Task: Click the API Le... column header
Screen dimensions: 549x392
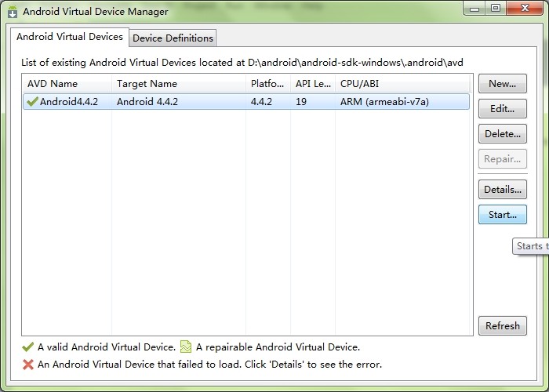Action: (x=313, y=84)
